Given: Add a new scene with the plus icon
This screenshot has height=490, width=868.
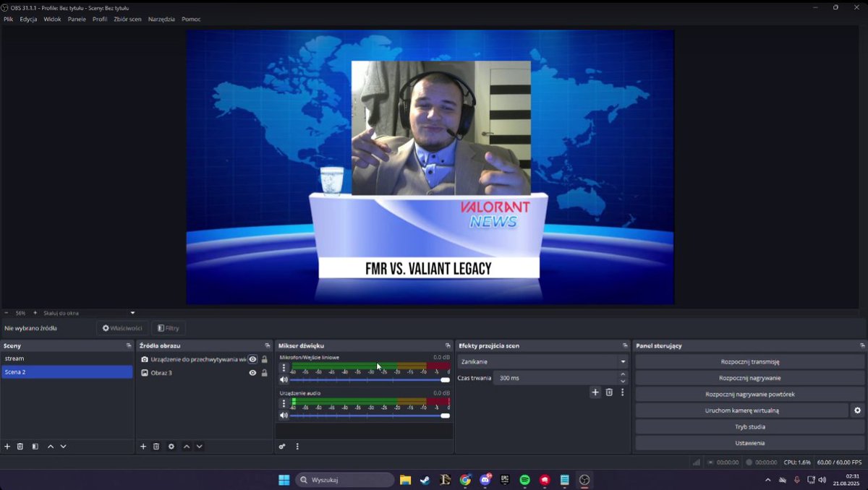Looking at the screenshot, I should tap(7, 447).
